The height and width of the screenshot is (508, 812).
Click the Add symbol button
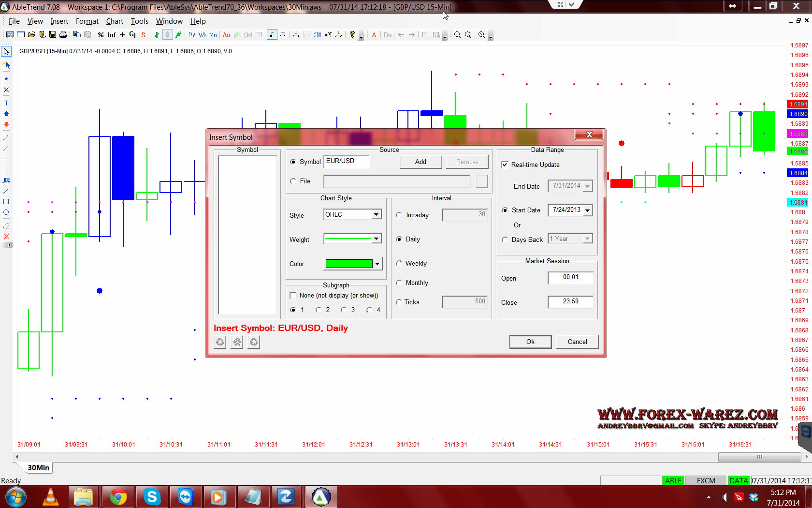point(420,162)
